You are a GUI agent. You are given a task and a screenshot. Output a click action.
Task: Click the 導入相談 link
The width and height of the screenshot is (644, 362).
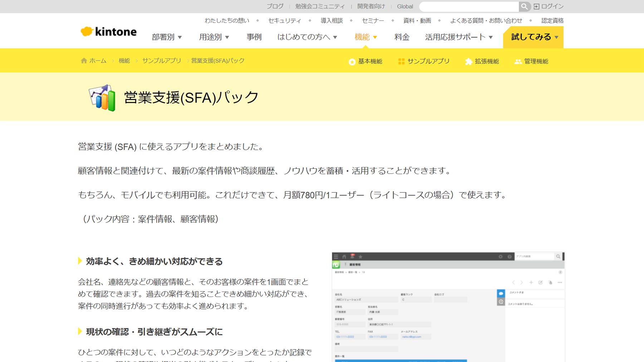tap(332, 20)
